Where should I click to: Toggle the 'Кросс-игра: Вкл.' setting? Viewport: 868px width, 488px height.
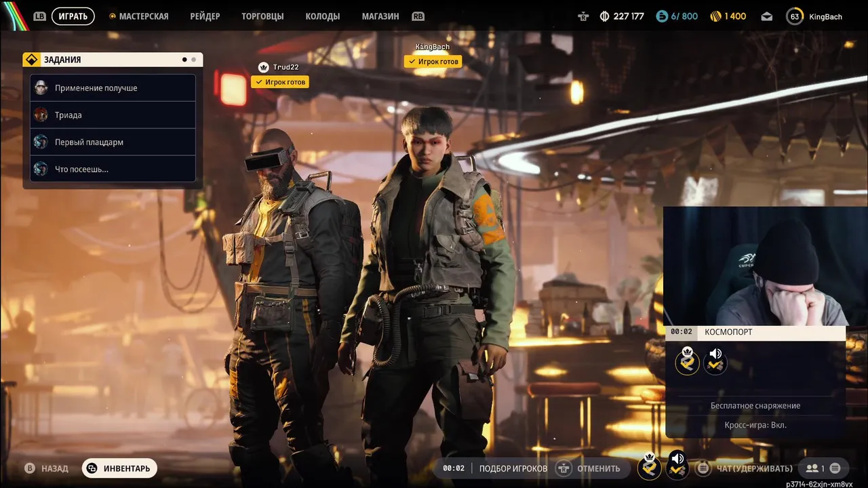(755, 425)
